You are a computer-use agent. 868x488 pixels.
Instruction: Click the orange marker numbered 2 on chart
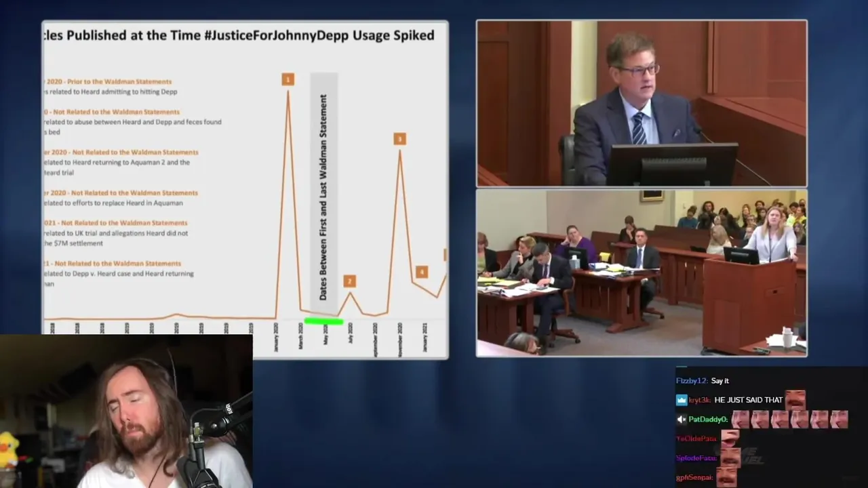point(349,281)
